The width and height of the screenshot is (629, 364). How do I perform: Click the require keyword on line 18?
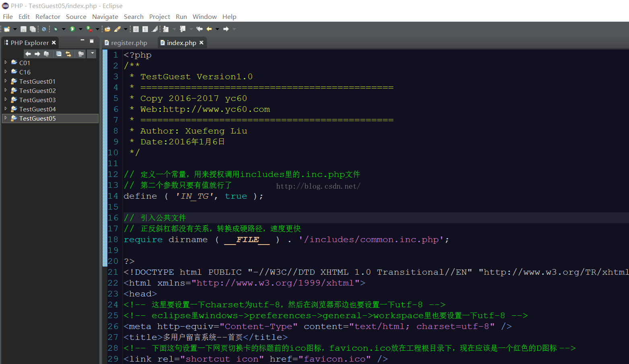[x=143, y=239]
